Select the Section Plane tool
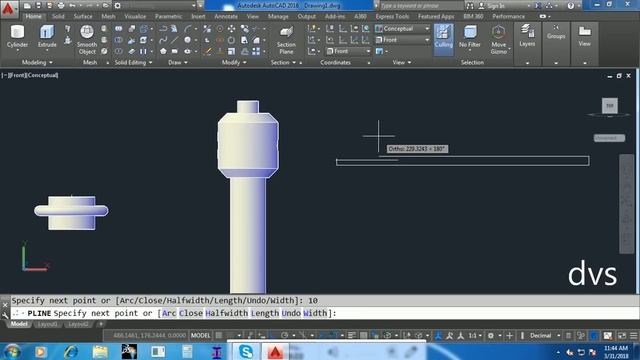Viewport: 640px width, 360px height. [286, 40]
